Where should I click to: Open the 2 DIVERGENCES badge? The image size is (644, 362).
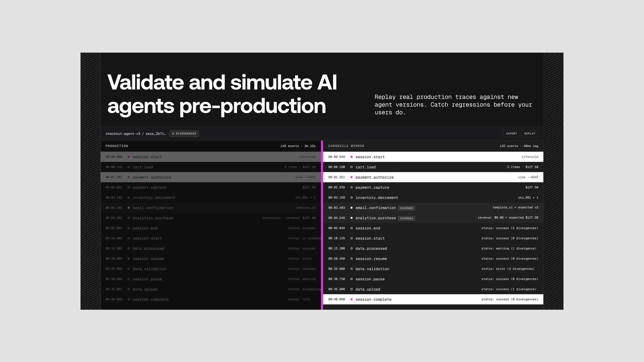pyautogui.click(x=184, y=133)
